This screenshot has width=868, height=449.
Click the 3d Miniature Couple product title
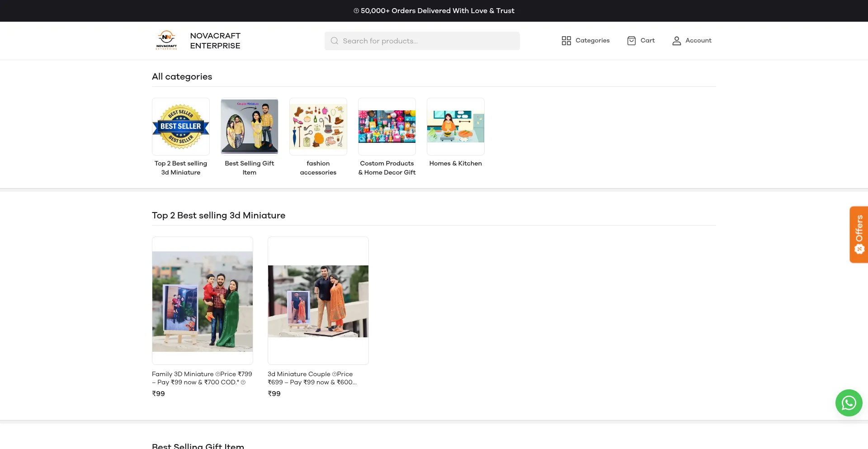(x=312, y=378)
